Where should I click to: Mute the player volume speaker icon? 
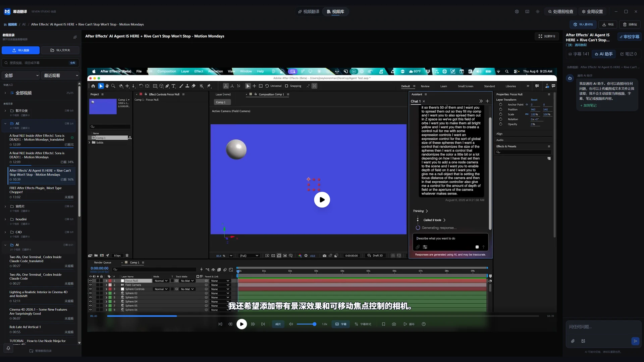(291, 324)
